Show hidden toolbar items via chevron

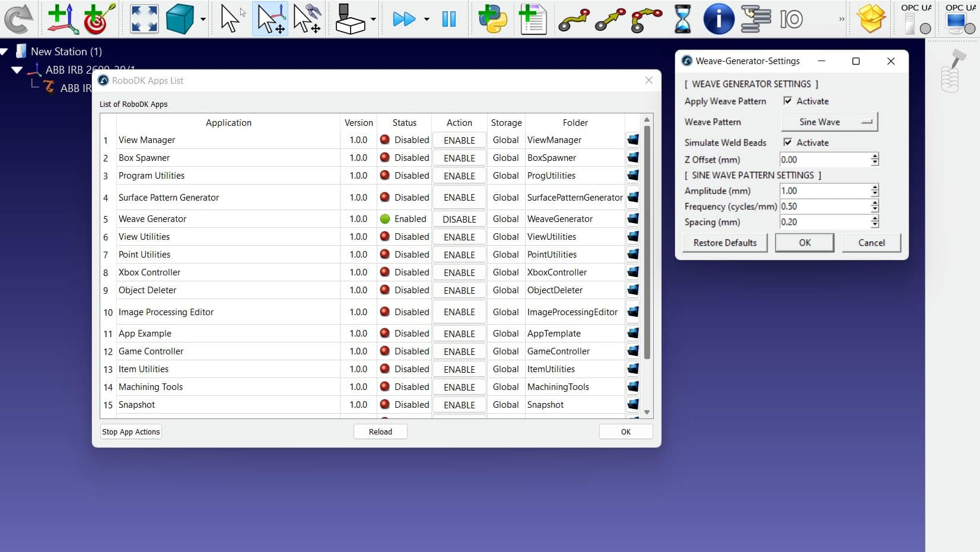click(x=841, y=19)
